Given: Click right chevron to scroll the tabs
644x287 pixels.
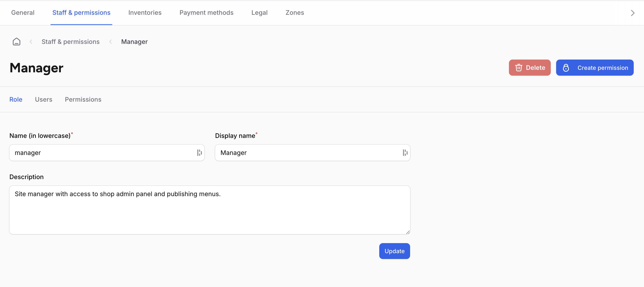Looking at the screenshot, I should [x=633, y=13].
